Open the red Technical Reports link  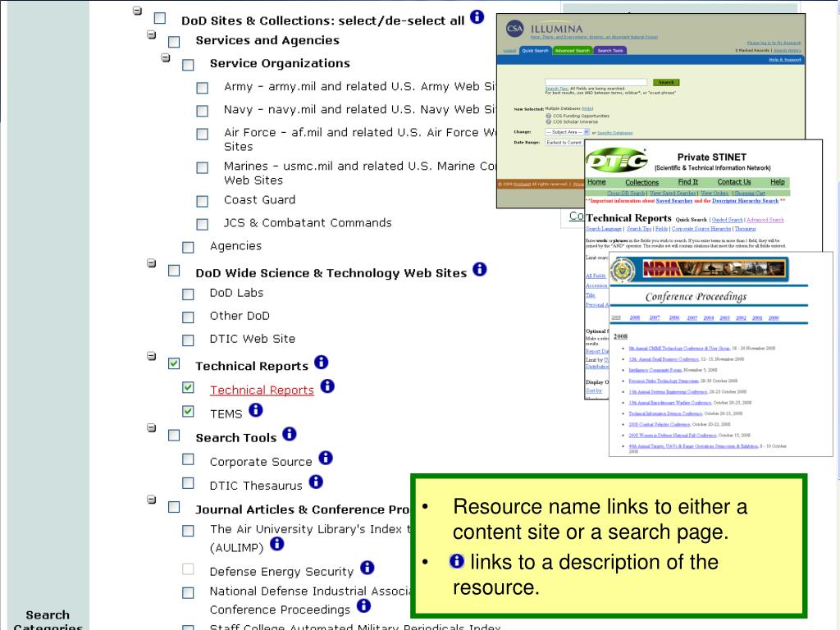[262, 390]
